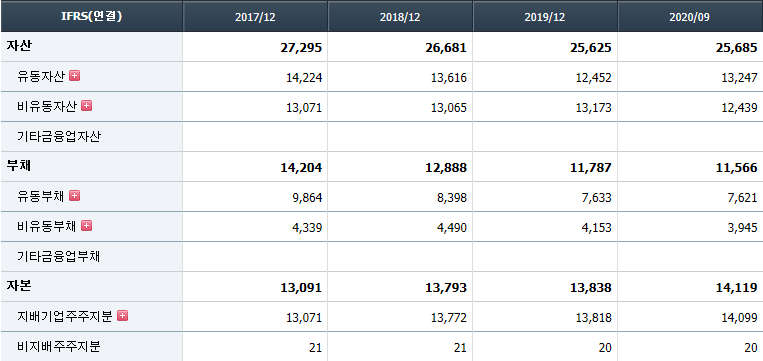The width and height of the screenshot is (763, 361).
Task: Select the 11,787 total liabilities value
Action: coord(591,168)
